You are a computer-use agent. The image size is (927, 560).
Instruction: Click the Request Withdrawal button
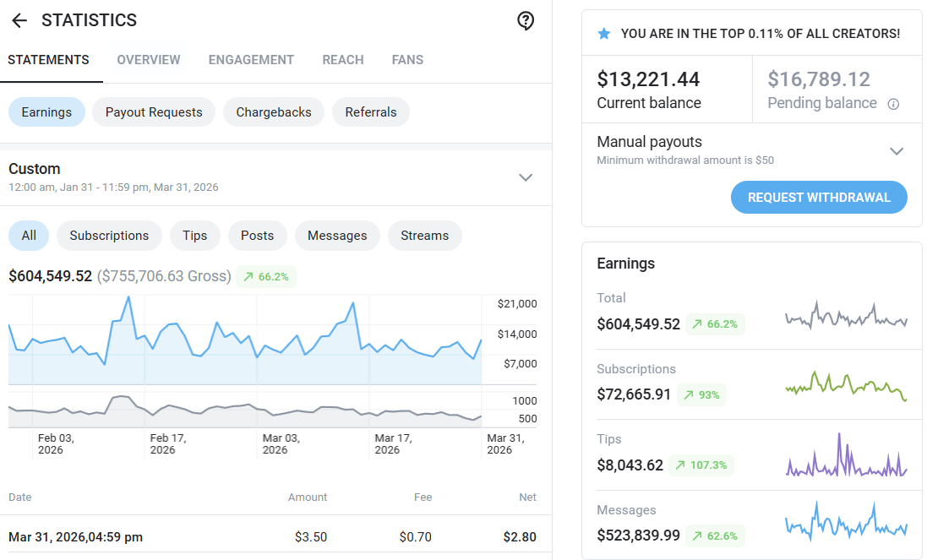[819, 198]
